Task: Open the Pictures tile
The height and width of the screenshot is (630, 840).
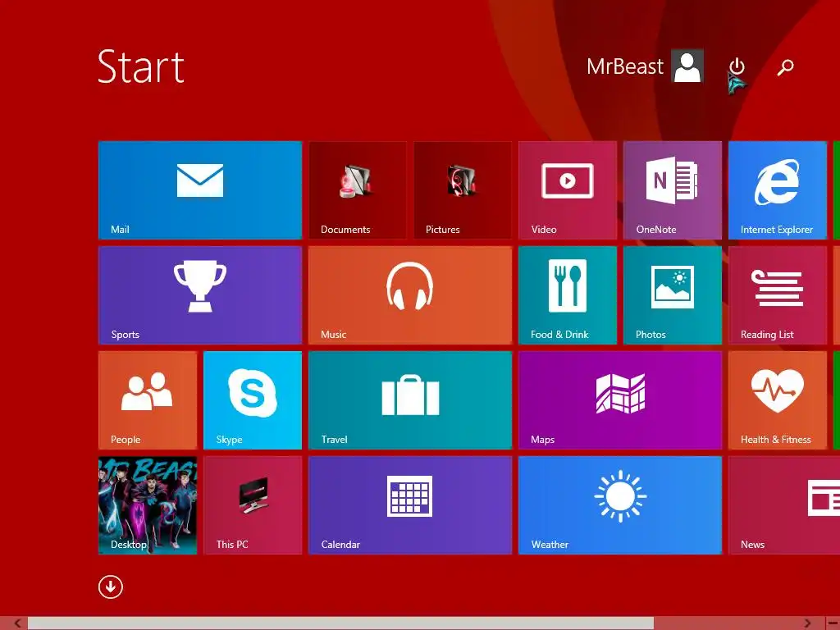Action: (x=463, y=190)
